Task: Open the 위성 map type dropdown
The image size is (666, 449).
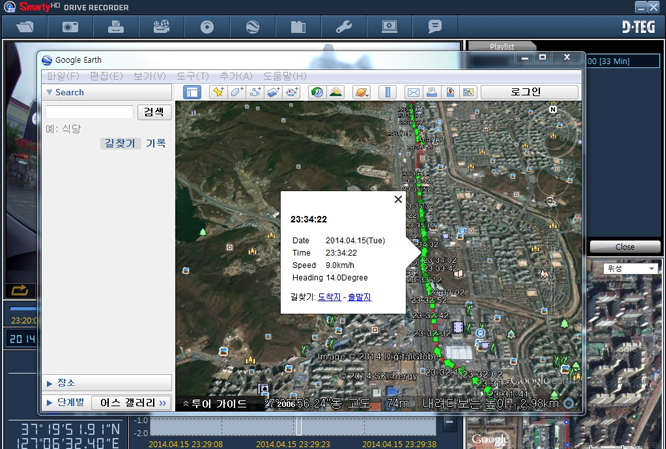Action: click(631, 268)
